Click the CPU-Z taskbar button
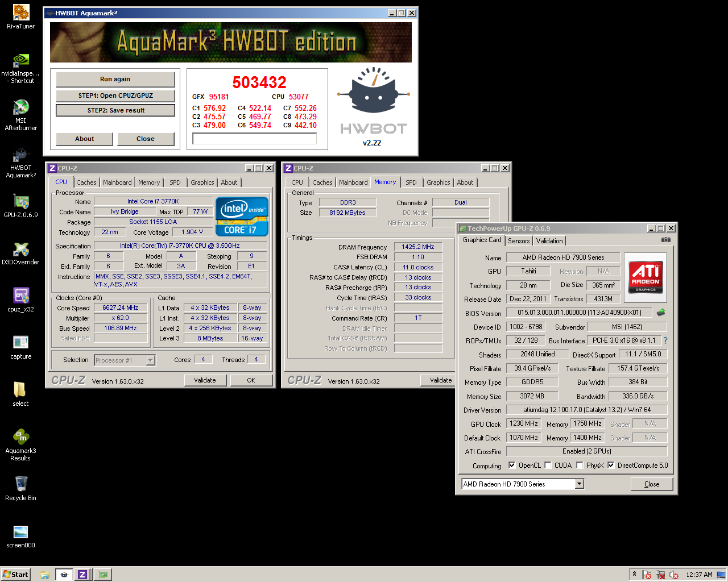 82,575
